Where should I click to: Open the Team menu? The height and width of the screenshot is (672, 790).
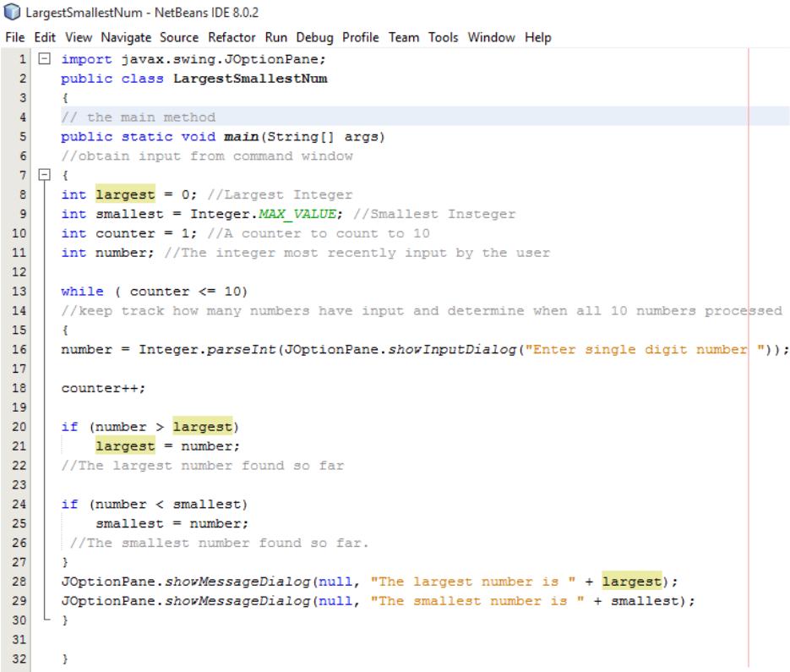point(404,37)
